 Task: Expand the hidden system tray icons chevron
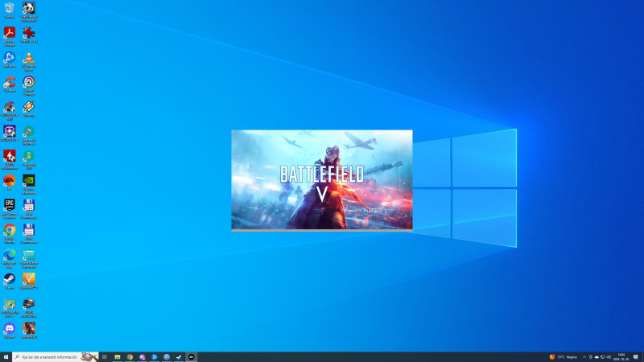584,357
